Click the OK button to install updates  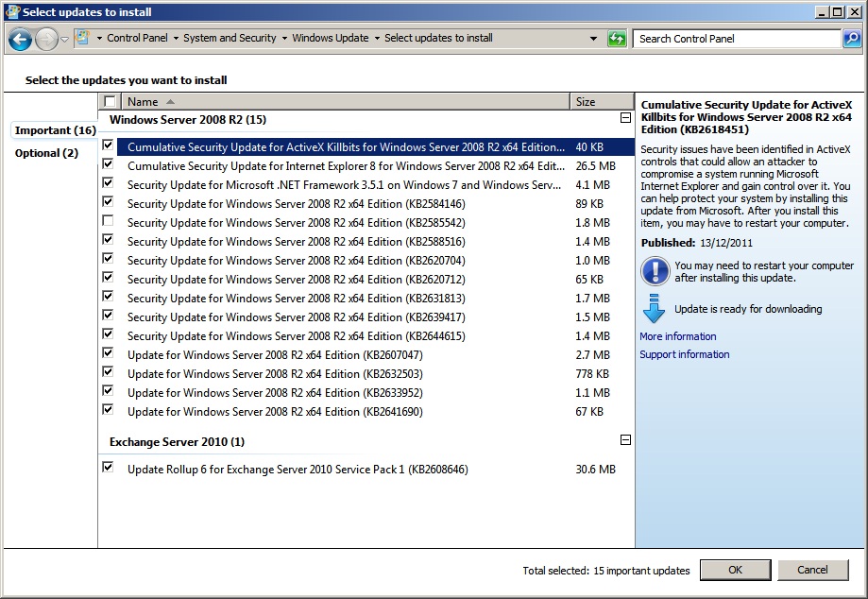[735, 569]
